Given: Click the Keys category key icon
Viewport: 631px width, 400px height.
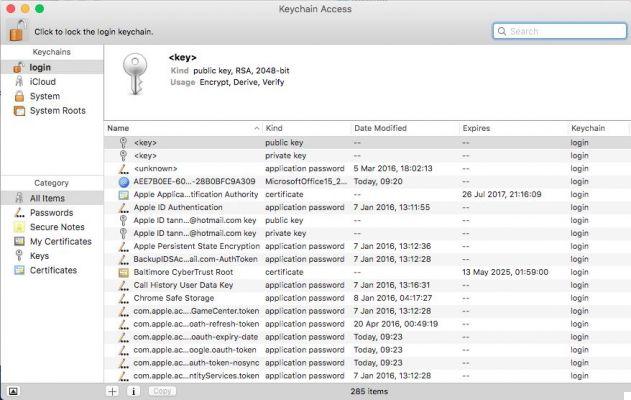Looking at the screenshot, I should (x=19, y=256).
